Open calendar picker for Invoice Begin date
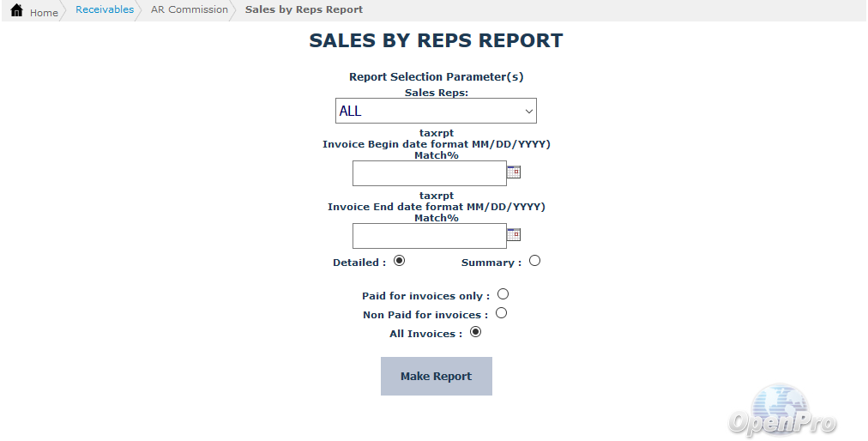Viewport: 868px width, 441px height. (514, 172)
